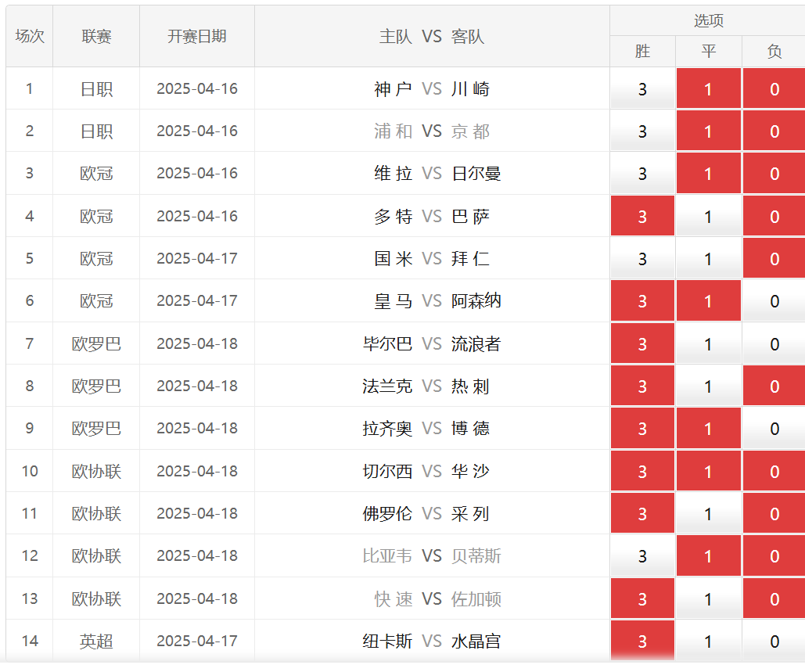Screen dimensions: 805x672
Task: Click the 场次 column header
Action: pos(29,36)
